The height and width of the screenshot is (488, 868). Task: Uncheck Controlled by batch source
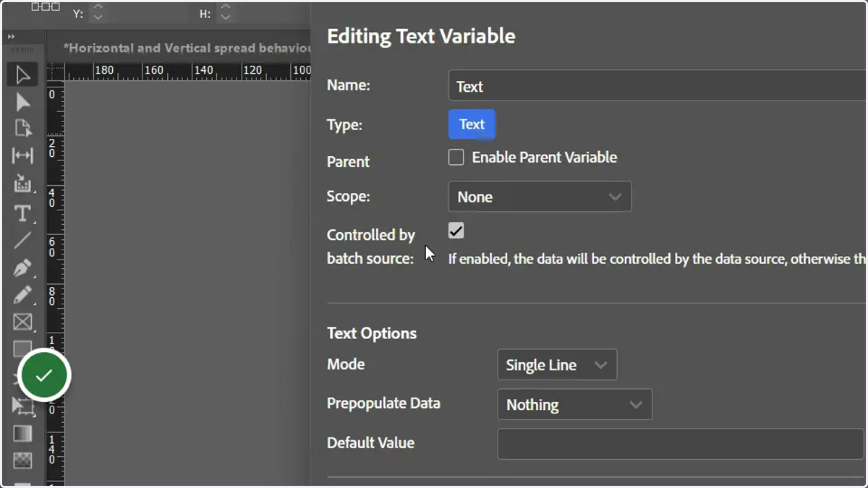click(456, 231)
